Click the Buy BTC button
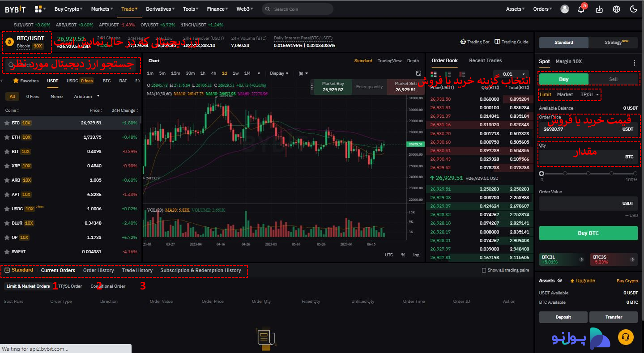The height and width of the screenshot is (353, 644). [588, 233]
